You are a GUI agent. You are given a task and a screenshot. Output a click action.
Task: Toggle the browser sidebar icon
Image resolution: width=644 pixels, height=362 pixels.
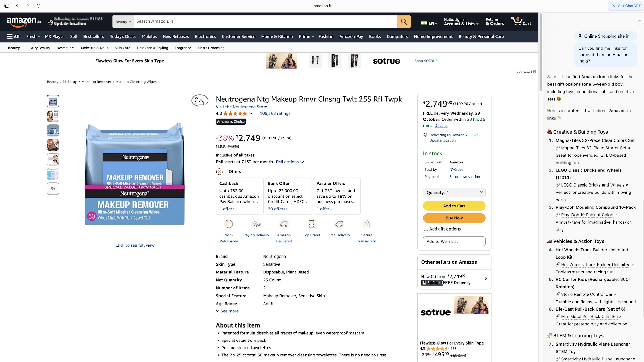pos(7,6)
